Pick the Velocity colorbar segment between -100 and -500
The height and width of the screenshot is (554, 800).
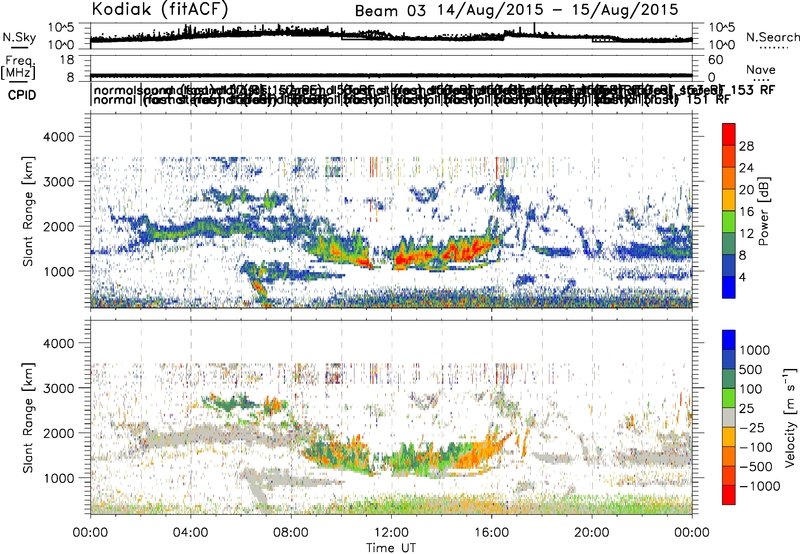click(729, 457)
